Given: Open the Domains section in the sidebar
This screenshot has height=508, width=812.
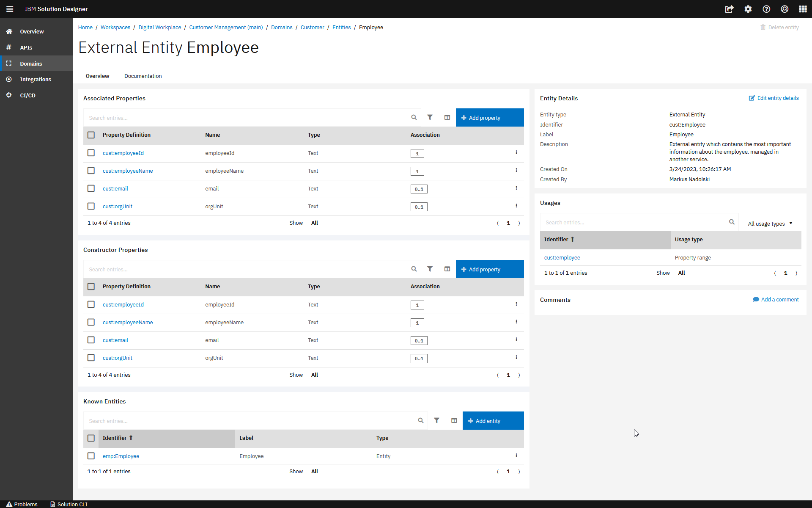Looking at the screenshot, I should point(30,63).
